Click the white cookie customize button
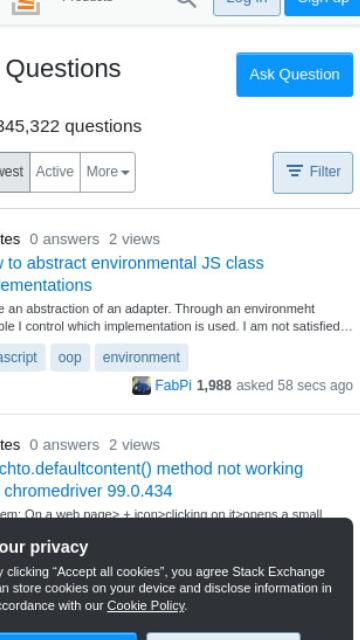This screenshot has height=640, width=360. [x=224, y=636]
